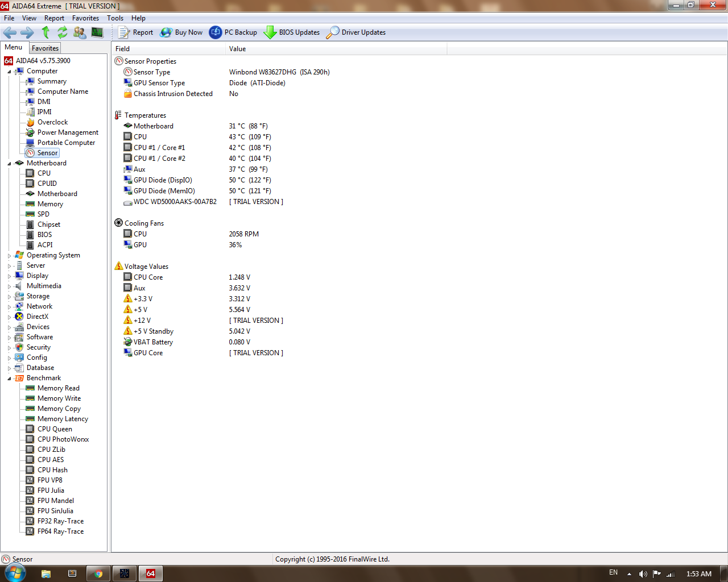Select the VBAT Battery voltage row
This screenshot has width=728, height=582.
pyautogui.click(x=153, y=342)
